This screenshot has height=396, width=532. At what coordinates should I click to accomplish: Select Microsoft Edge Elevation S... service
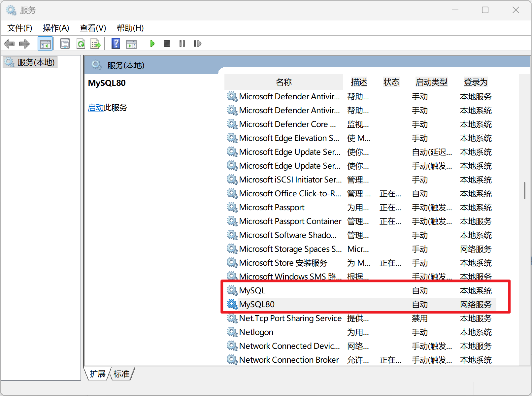[289, 138]
